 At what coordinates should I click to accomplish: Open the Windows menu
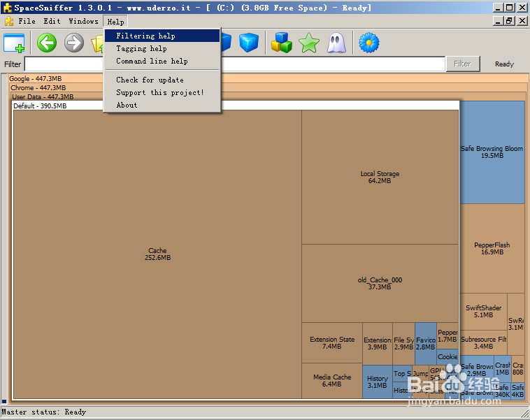click(83, 21)
